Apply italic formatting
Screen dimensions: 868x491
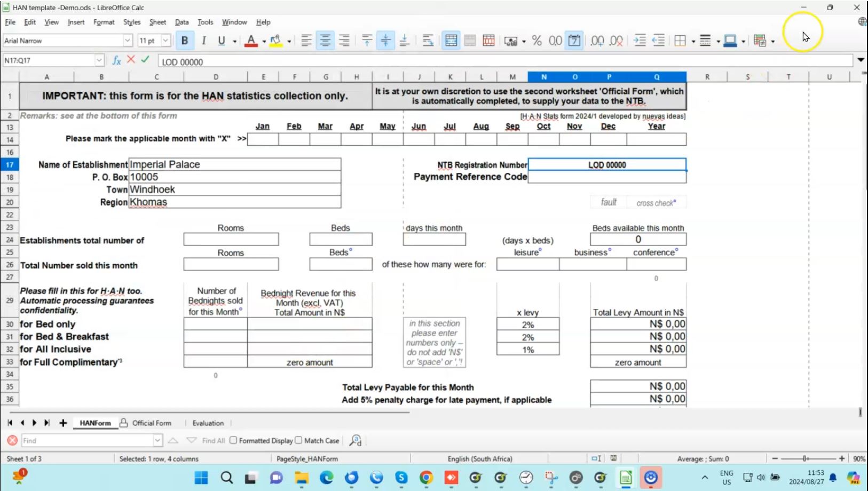click(x=203, y=40)
